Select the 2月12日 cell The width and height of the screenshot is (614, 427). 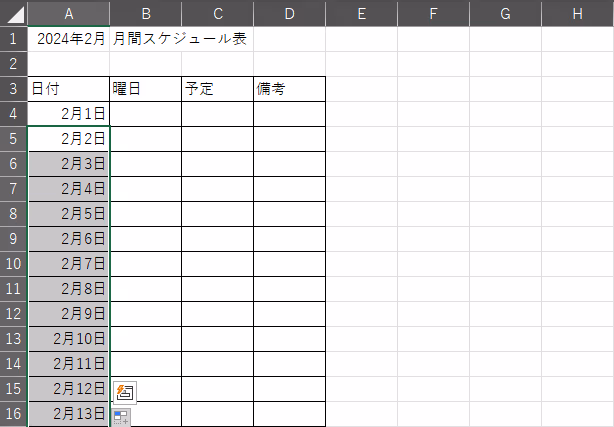pyautogui.click(x=69, y=389)
